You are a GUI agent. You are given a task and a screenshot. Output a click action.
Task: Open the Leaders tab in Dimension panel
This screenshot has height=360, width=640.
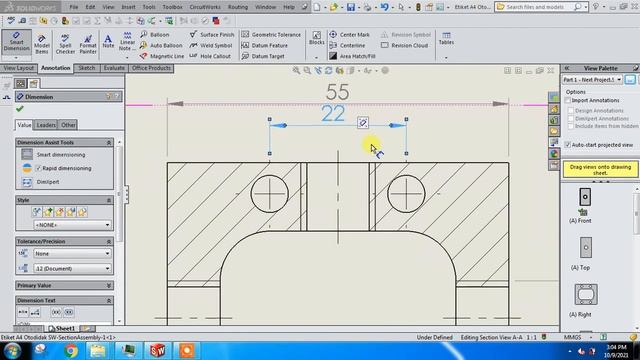[46, 125]
